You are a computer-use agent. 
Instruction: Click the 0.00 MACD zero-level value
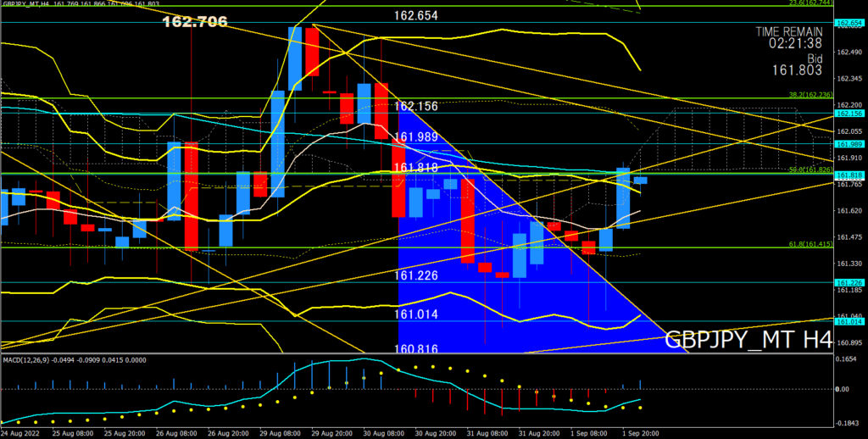(842, 389)
